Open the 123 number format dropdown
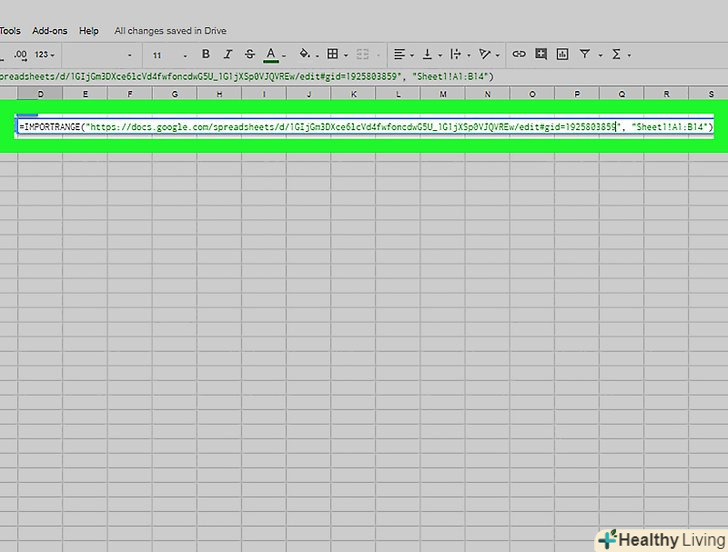Screen dimensions: 728x552 point(45,54)
